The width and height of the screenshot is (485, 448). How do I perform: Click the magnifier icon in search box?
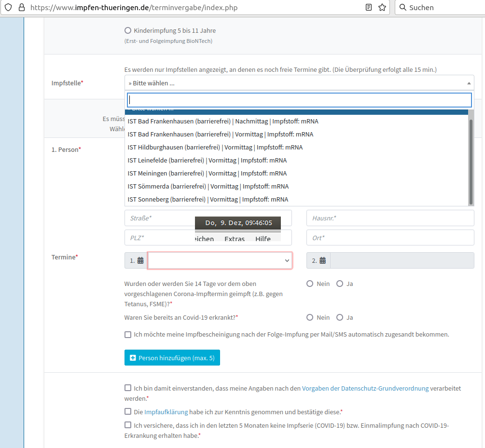coord(402,8)
